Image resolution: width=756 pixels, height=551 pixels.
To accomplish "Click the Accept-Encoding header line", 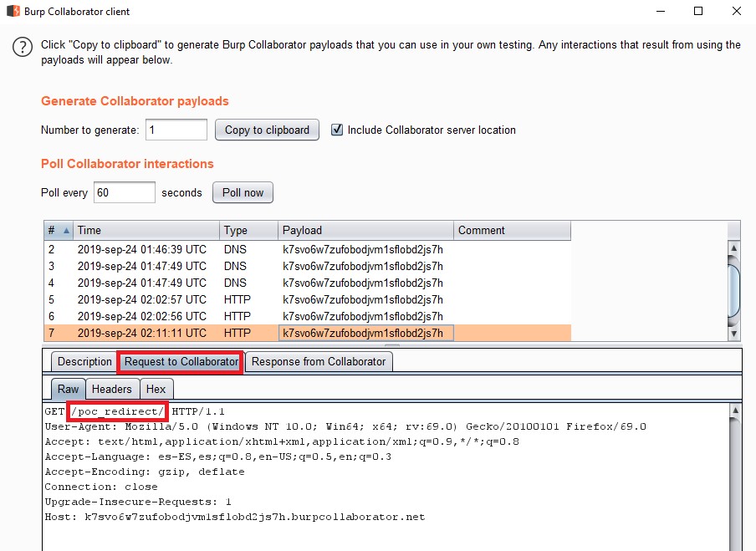I will [145, 472].
